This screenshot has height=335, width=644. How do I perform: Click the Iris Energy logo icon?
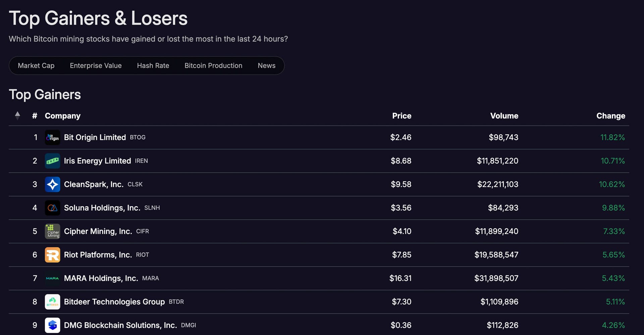(52, 161)
